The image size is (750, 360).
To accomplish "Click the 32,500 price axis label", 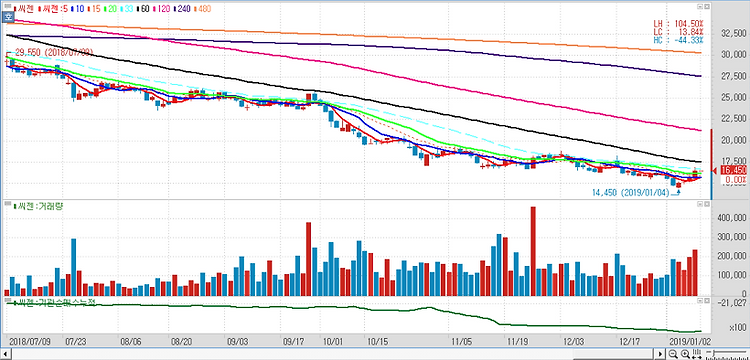I will tap(733, 33).
